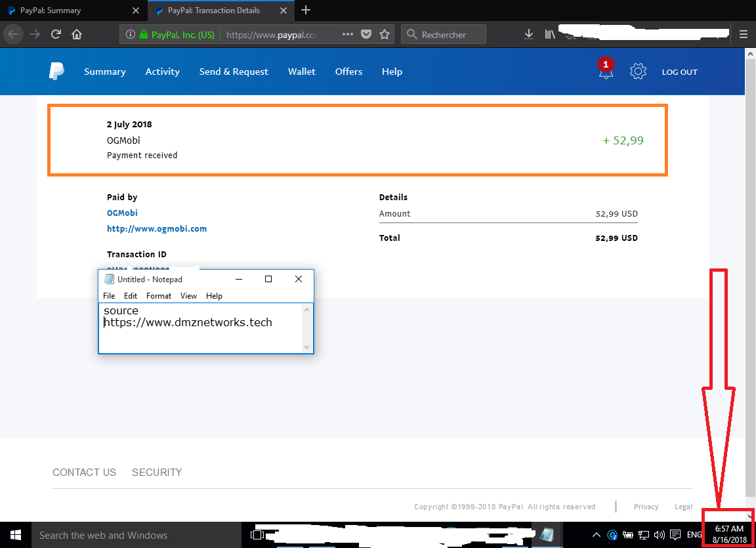Screen dimensions: 756x548
Task: Open the Activity navigation item
Action: [163, 72]
